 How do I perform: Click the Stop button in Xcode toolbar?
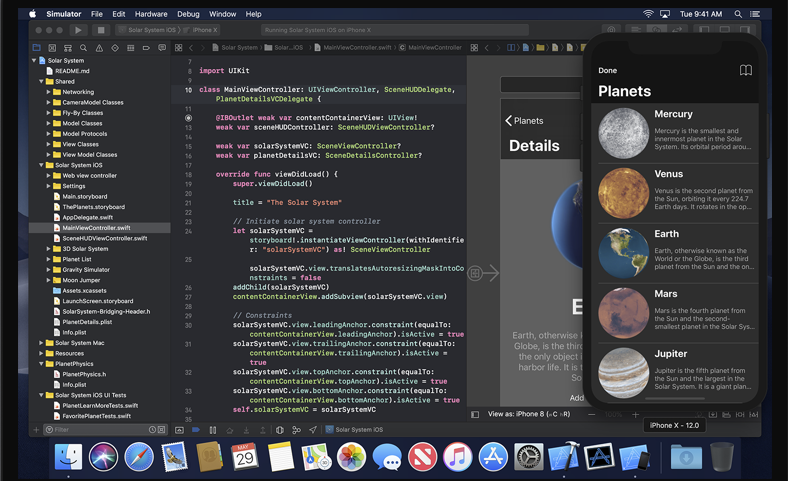[x=101, y=30]
